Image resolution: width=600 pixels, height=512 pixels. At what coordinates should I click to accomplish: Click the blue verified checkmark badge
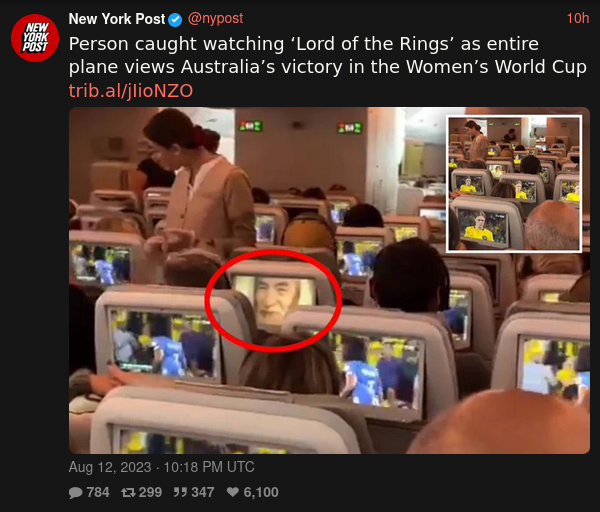pyautogui.click(x=175, y=20)
